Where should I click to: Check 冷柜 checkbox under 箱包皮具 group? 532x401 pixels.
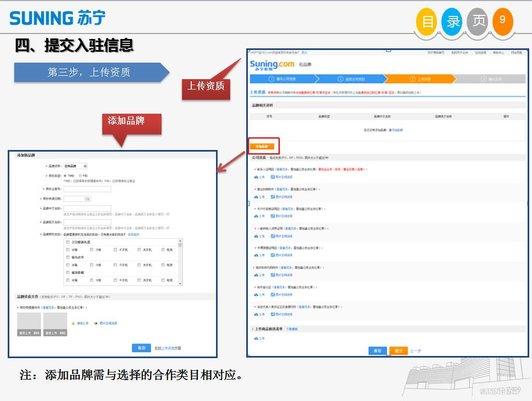tap(92, 265)
